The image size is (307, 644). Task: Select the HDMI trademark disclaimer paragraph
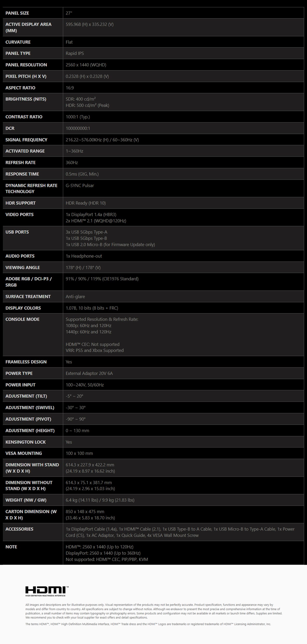(148, 624)
